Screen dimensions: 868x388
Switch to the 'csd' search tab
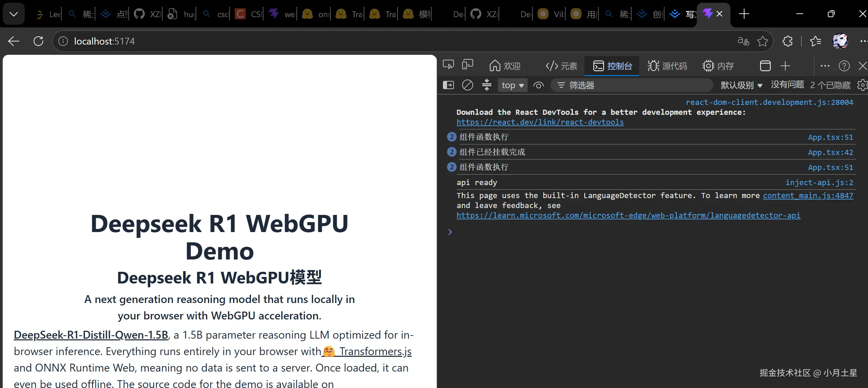click(x=216, y=14)
